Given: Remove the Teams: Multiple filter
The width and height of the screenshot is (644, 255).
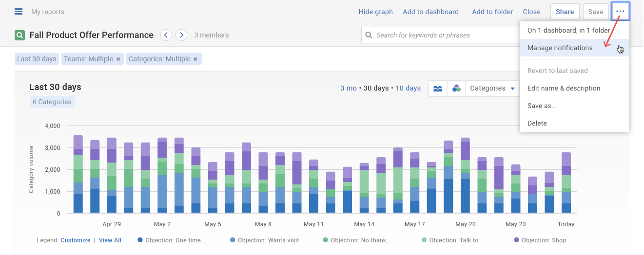Looking at the screenshot, I should (118, 59).
